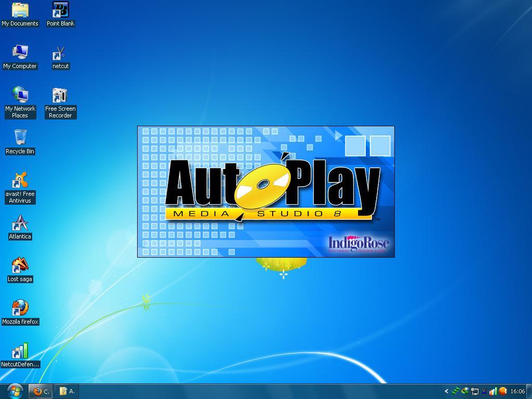This screenshot has height=399, width=532.
Task: Open the My Documents desktop icon
Action: 20,14
